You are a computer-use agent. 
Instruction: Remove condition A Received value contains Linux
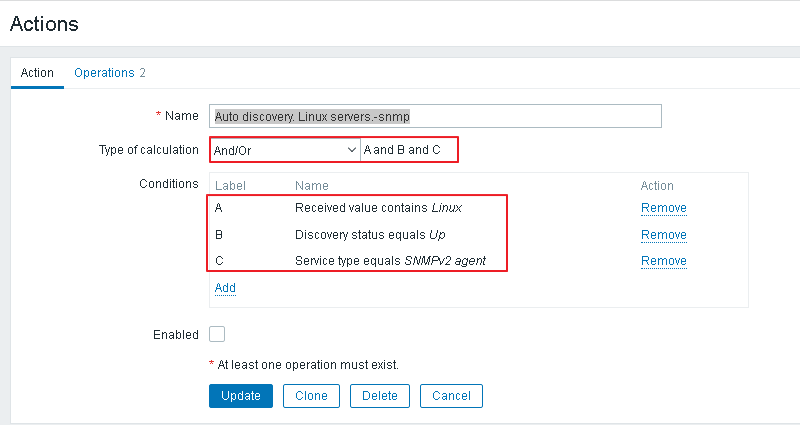click(x=663, y=208)
